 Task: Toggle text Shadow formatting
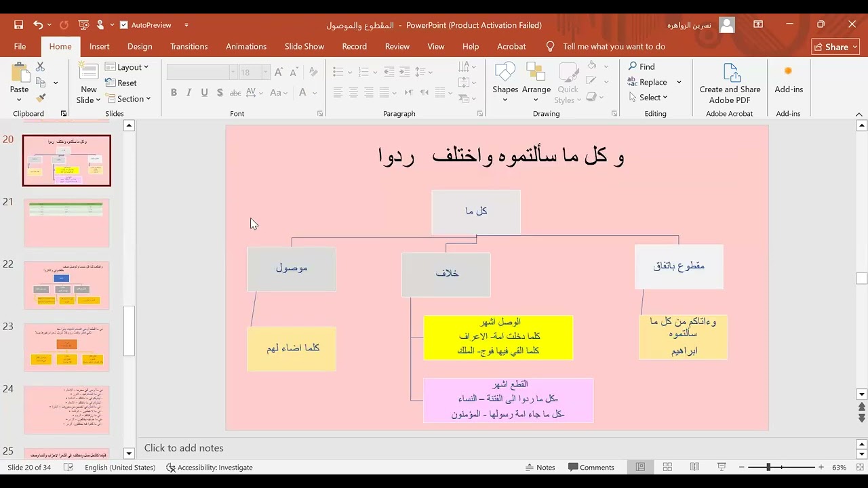pyautogui.click(x=220, y=93)
